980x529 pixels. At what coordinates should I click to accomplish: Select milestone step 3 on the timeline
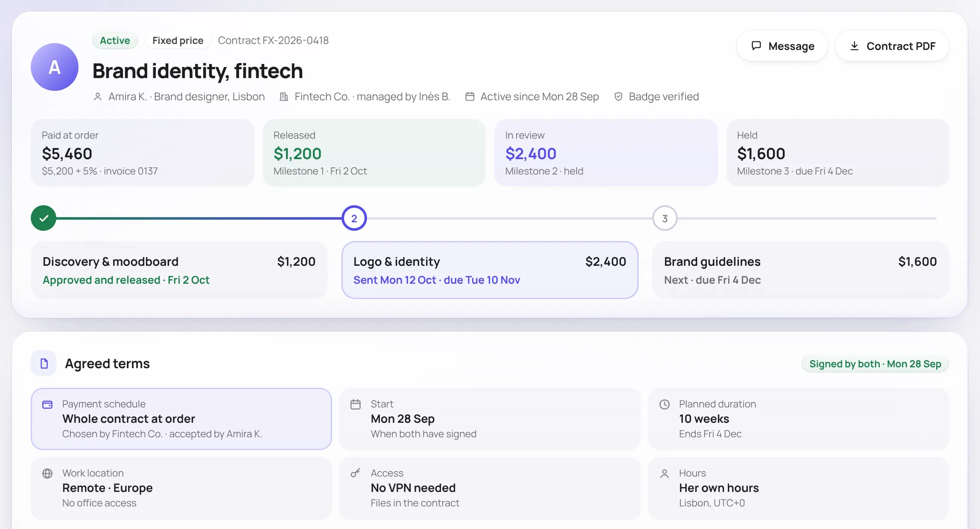665,218
